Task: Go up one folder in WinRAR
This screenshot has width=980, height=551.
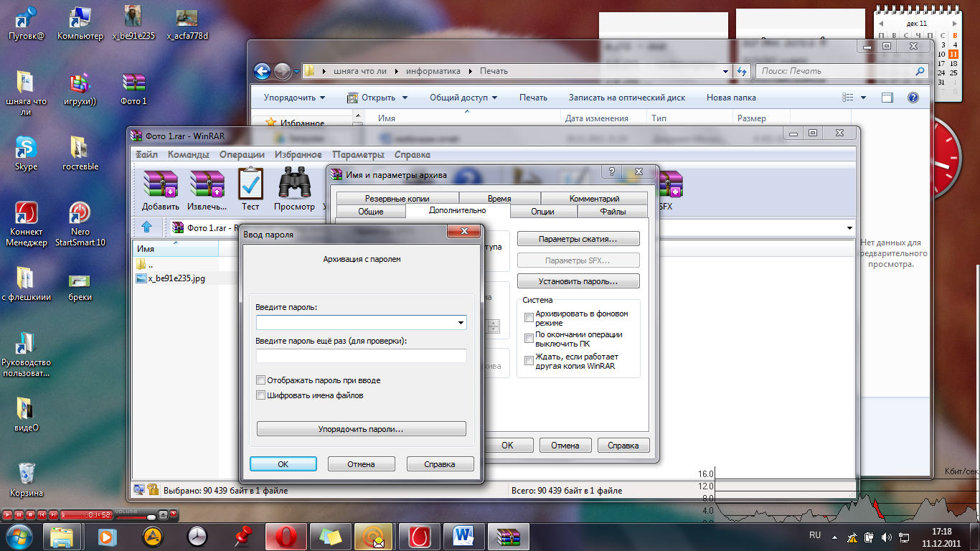Action: pyautogui.click(x=147, y=227)
